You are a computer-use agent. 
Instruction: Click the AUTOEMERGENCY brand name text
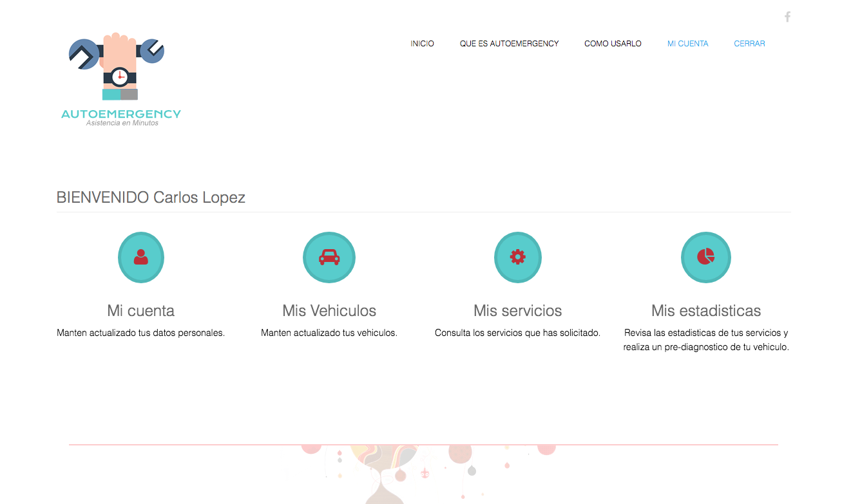click(x=121, y=114)
